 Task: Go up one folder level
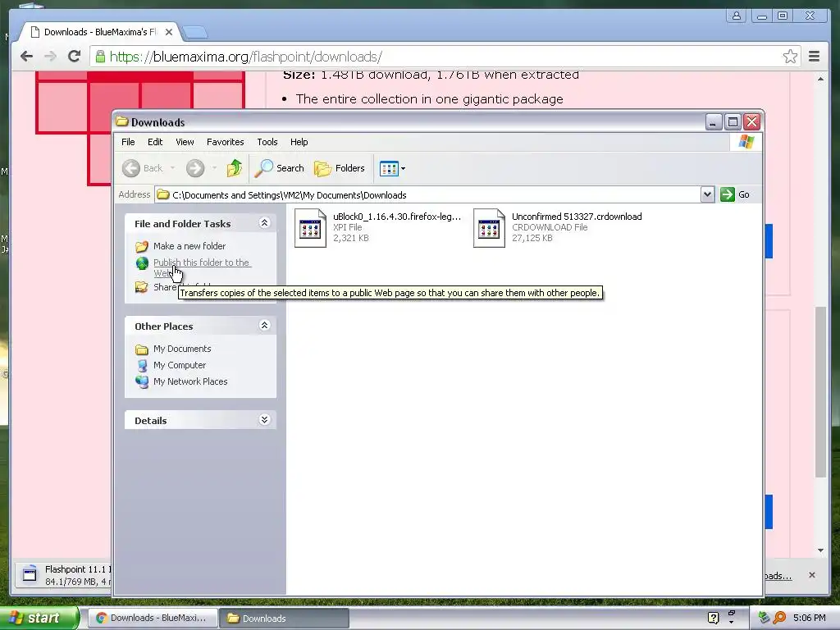(235, 168)
